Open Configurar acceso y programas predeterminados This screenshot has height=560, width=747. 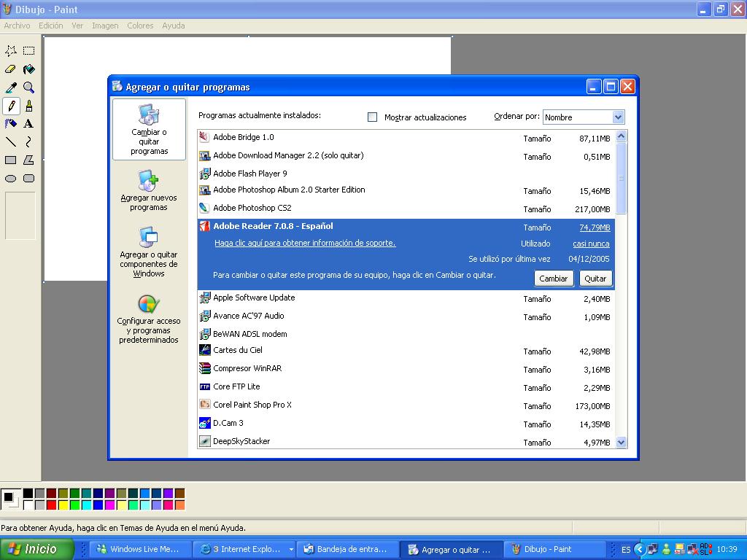tap(149, 319)
